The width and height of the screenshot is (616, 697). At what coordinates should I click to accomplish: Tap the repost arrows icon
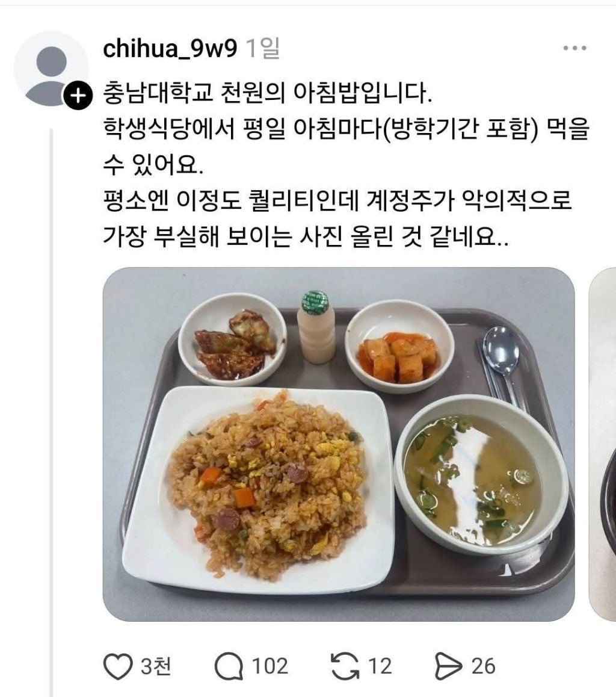(x=345, y=666)
